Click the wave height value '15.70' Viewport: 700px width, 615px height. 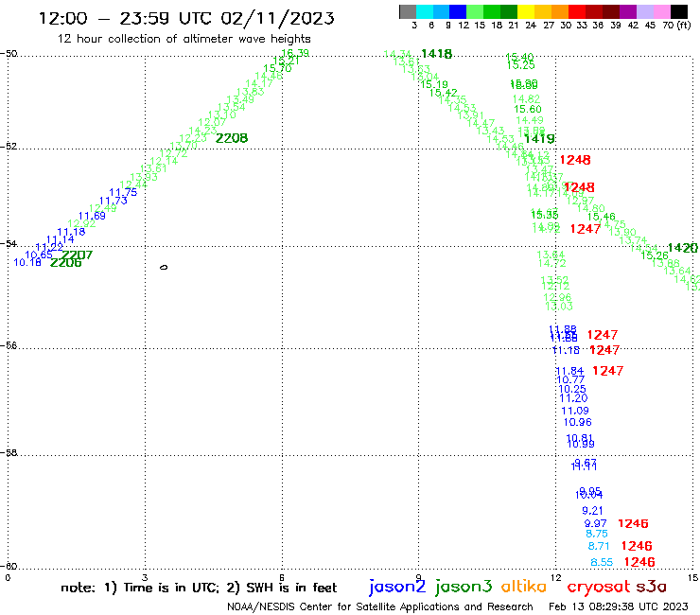278,68
